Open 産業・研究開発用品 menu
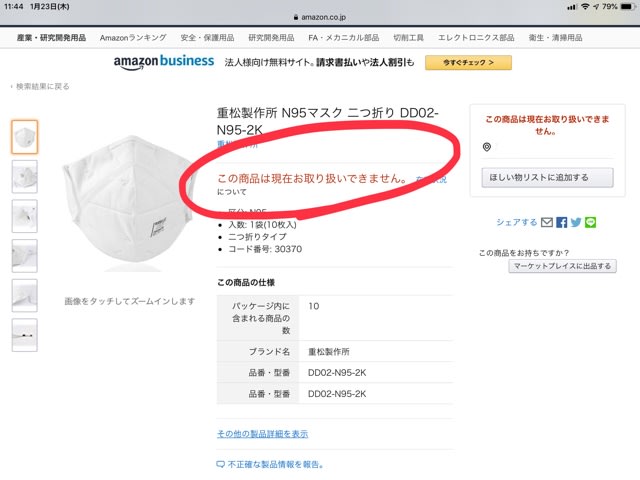 pos(51,38)
